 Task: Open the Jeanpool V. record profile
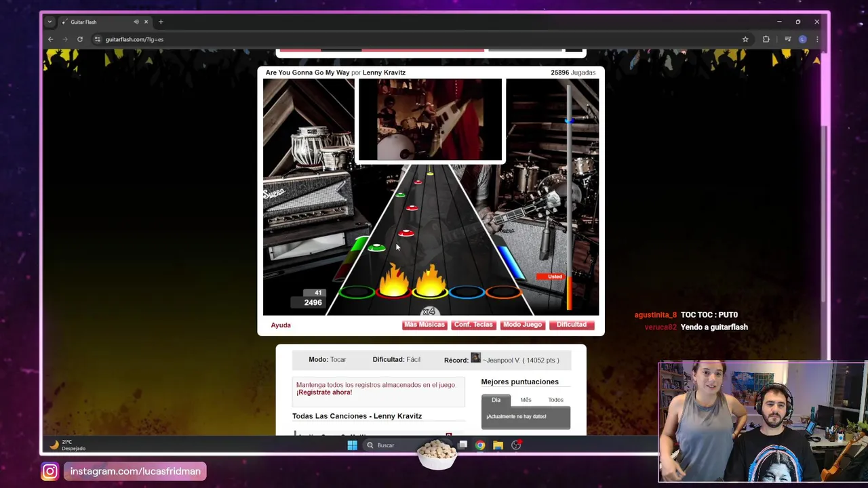click(x=521, y=360)
